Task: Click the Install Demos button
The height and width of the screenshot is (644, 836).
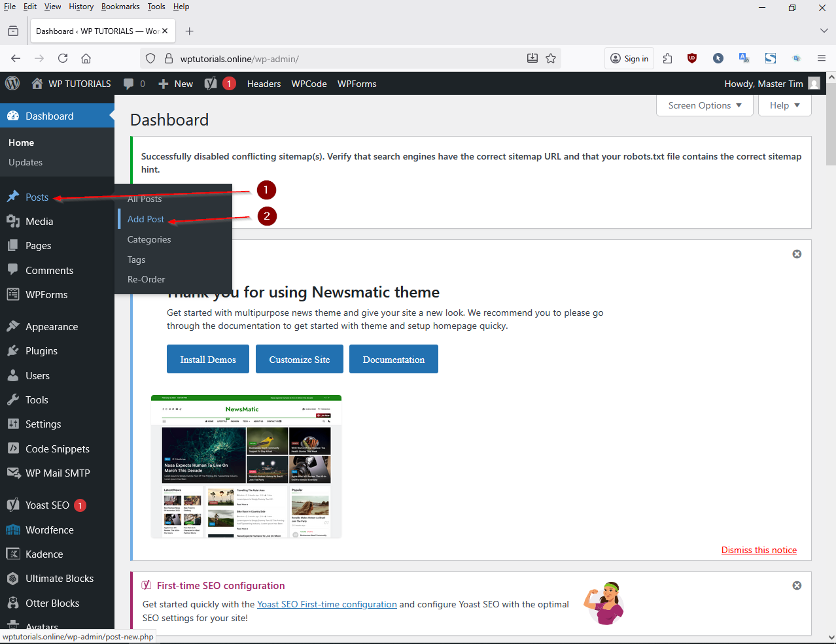Action: [x=208, y=359]
